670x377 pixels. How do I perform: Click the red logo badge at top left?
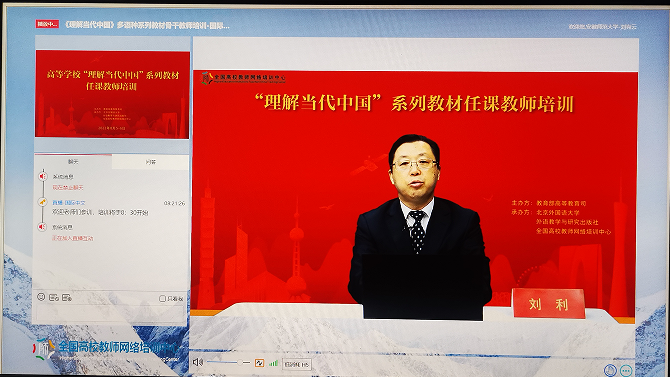[47, 24]
